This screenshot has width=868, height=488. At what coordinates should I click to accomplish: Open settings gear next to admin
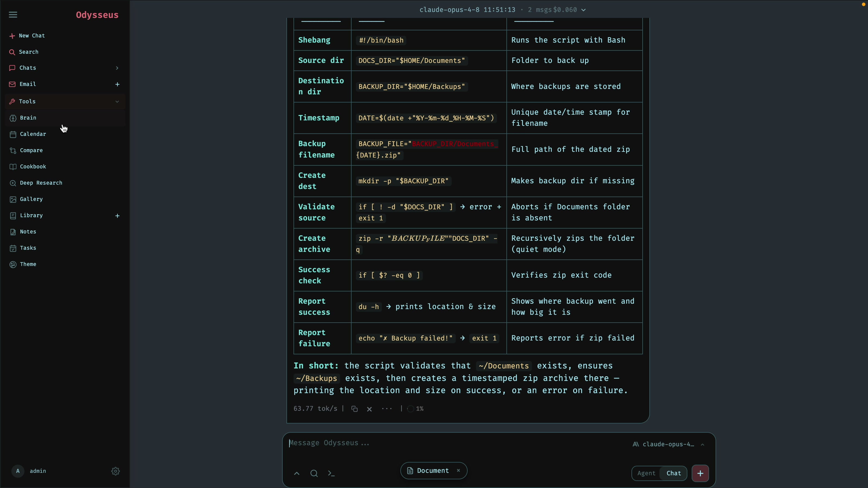[x=116, y=471]
